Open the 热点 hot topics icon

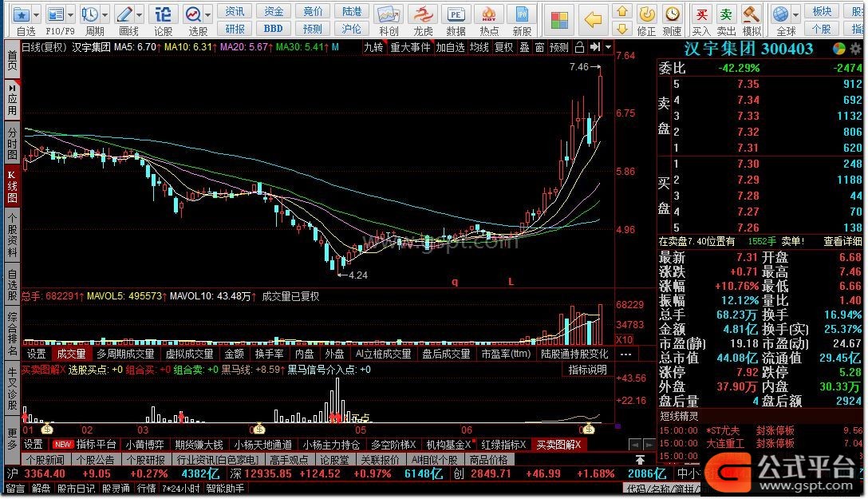489,15
